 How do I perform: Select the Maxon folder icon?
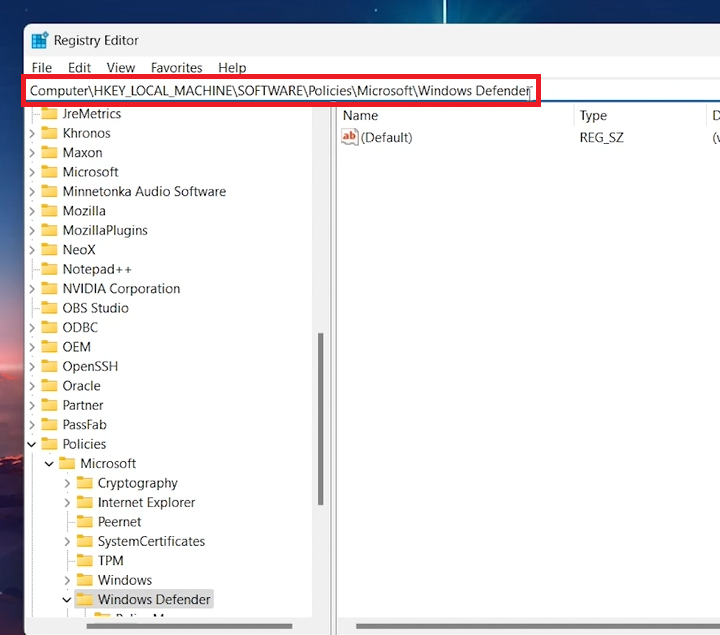[49, 152]
